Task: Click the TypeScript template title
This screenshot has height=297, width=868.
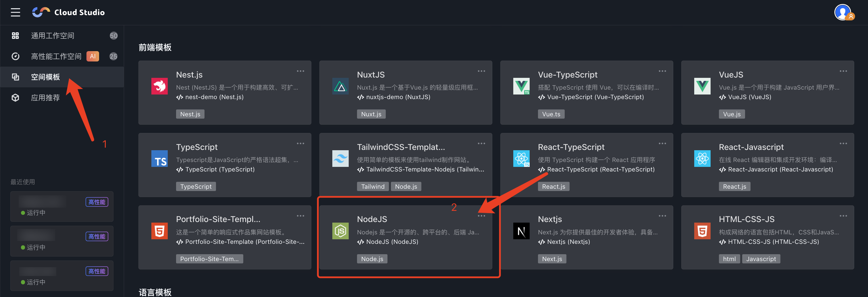Action: tap(197, 147)
